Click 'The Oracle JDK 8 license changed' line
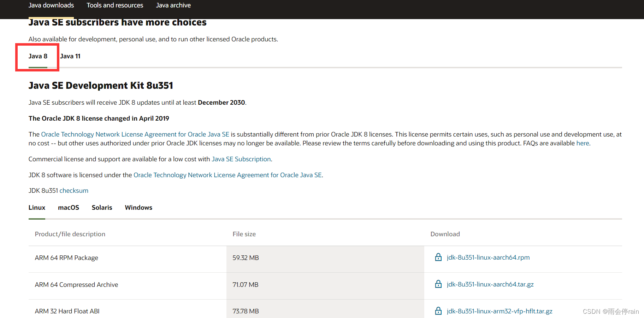 point(99,118)
